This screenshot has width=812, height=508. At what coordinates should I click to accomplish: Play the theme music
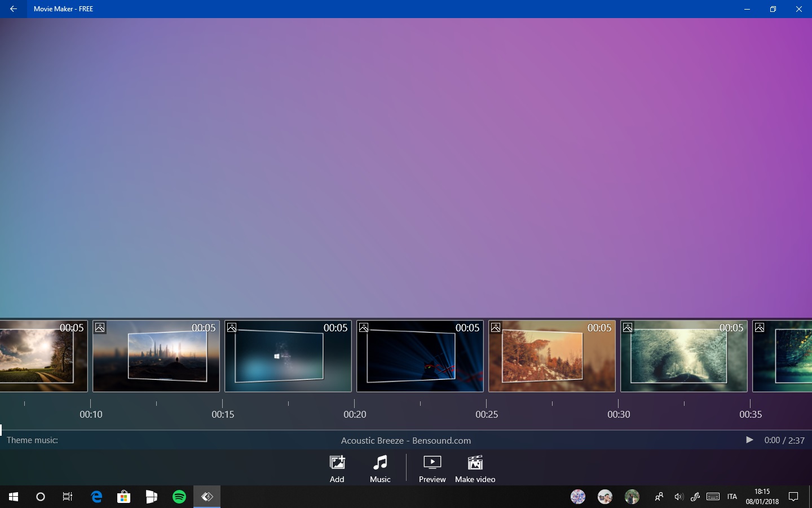[x=749, y=440]
